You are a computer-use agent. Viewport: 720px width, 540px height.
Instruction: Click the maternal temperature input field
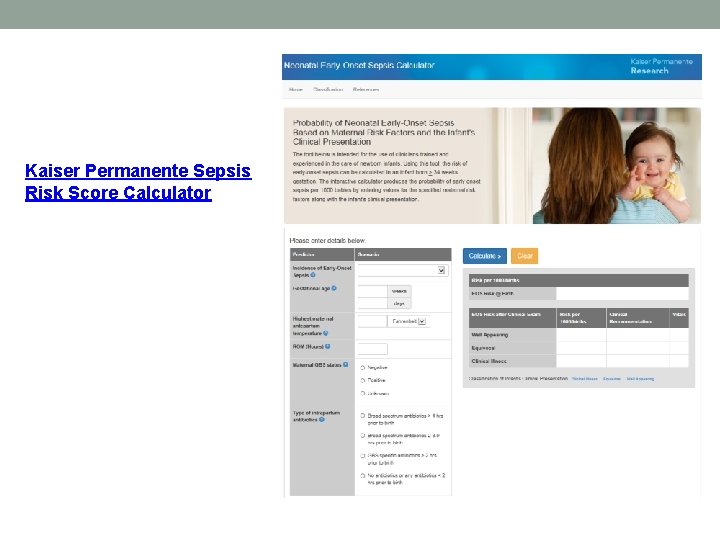pyautogui.click(x=372, y=321)
